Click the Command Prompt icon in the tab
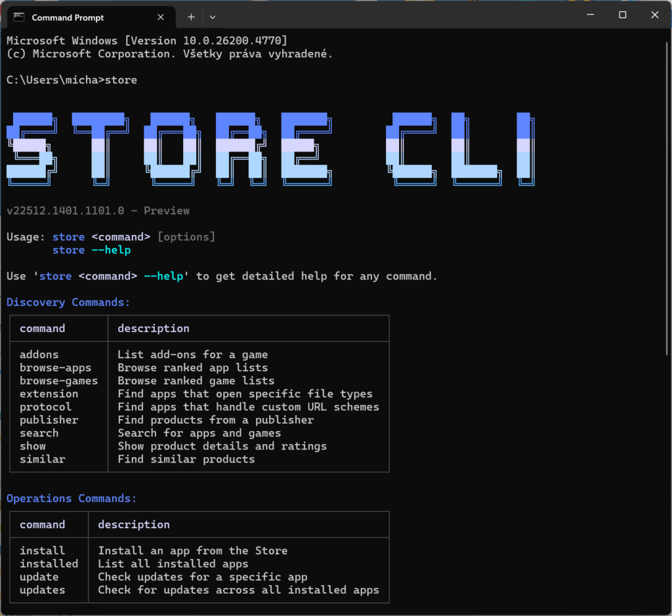The image size is (672, 616). [x=18, y=16]
